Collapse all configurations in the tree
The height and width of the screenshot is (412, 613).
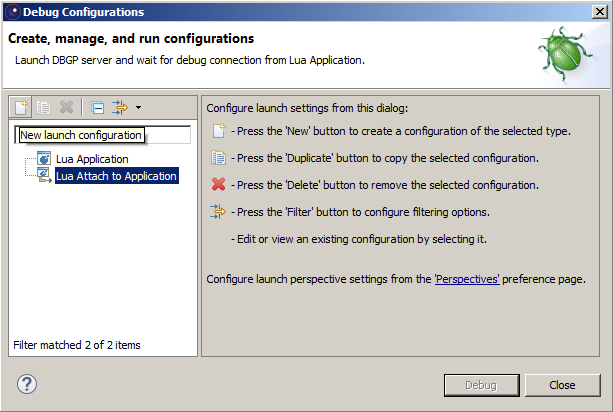click(x=97, y=107)
